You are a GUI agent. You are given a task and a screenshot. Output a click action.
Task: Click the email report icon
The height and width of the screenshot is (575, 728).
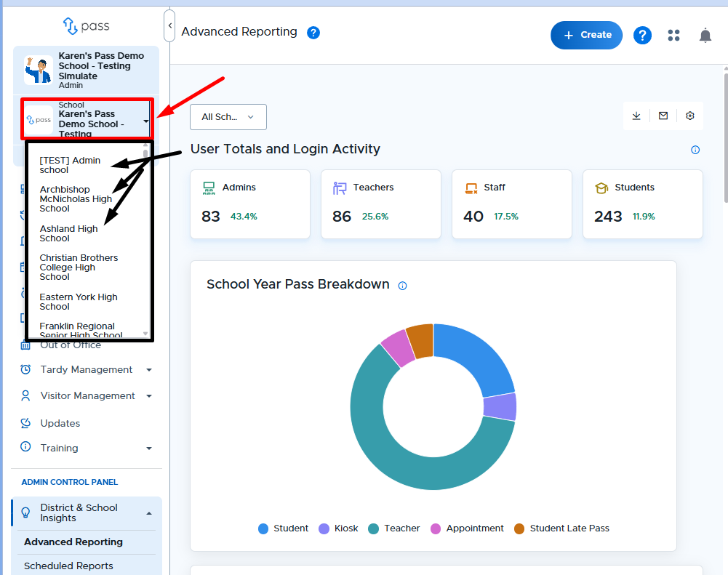[x=663, y=116]
